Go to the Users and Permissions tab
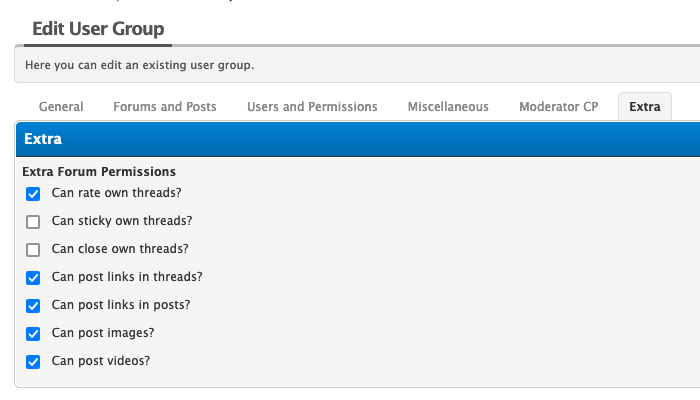This screenshot has height=400, width=700. 312,107
